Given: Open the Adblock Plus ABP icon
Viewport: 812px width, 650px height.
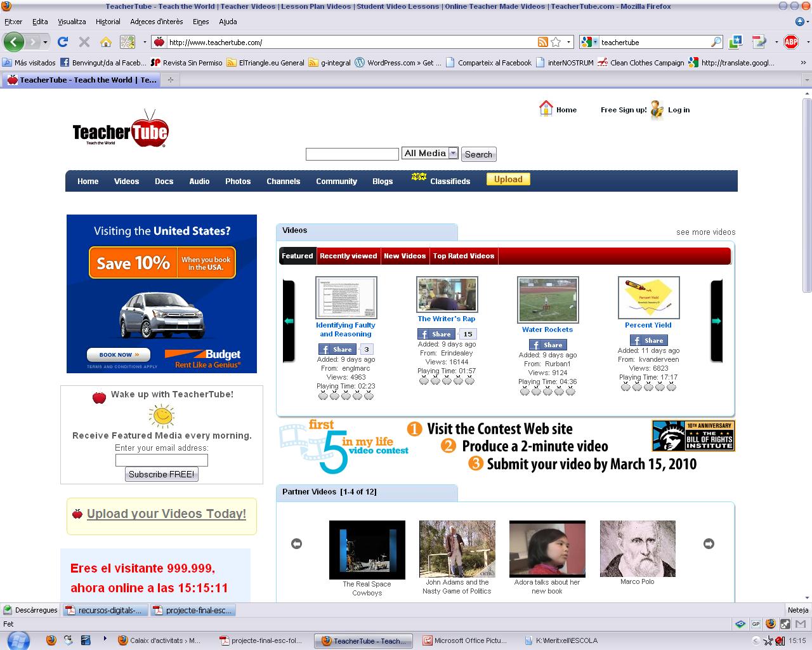Looking at the screenshot, I should 791,42.
